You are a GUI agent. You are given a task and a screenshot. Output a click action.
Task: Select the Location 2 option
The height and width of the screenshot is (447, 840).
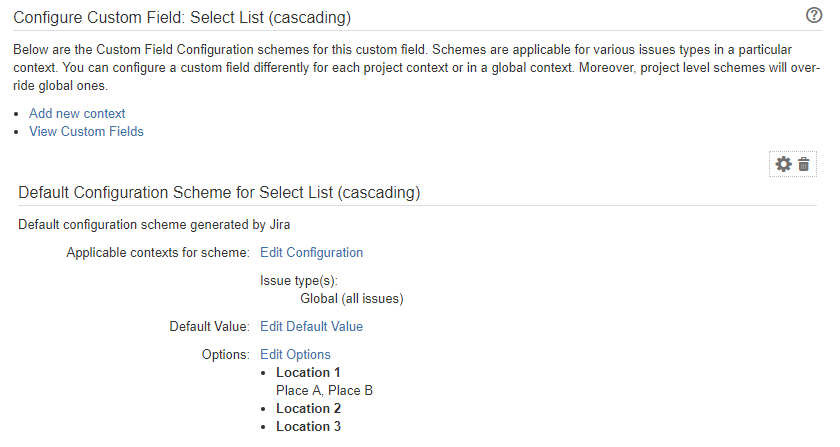(x=308, y=408)
